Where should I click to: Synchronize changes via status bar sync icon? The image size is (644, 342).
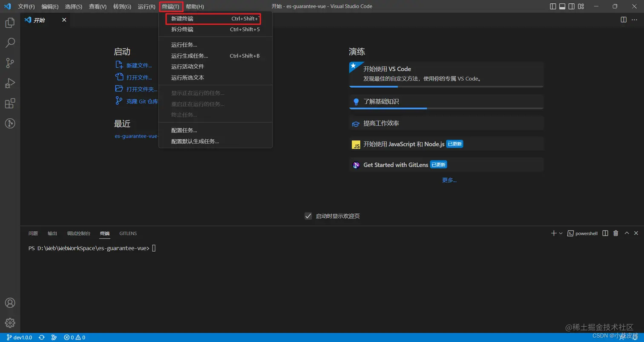point(42,338)
